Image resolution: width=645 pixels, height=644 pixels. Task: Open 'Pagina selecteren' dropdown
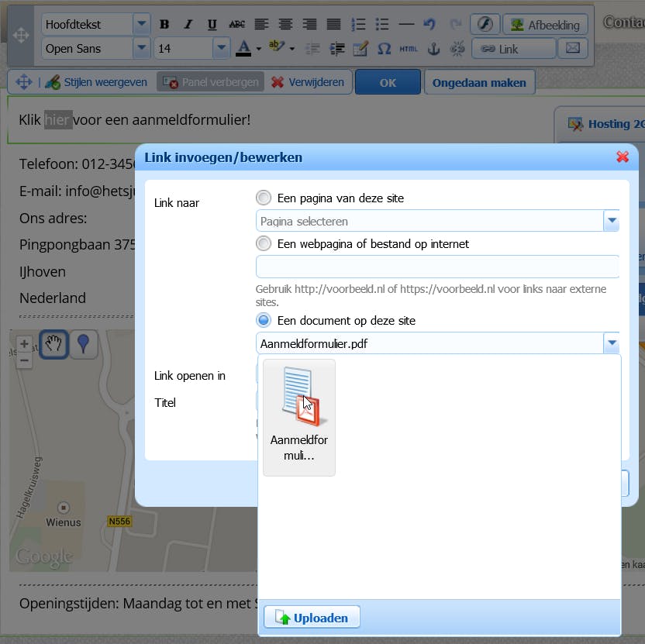coord(611,221)
